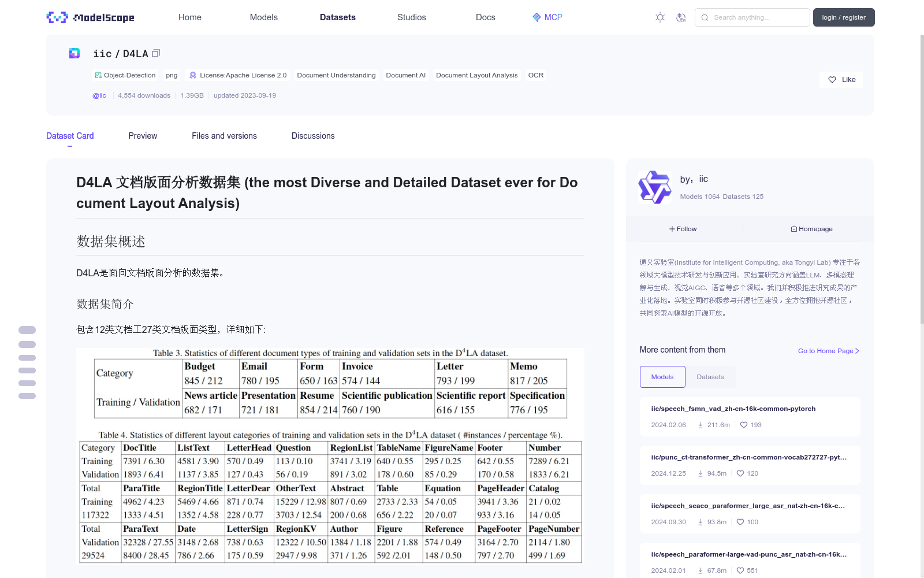
Task: Click the OCR tag
Action: [x=536, y=75]
